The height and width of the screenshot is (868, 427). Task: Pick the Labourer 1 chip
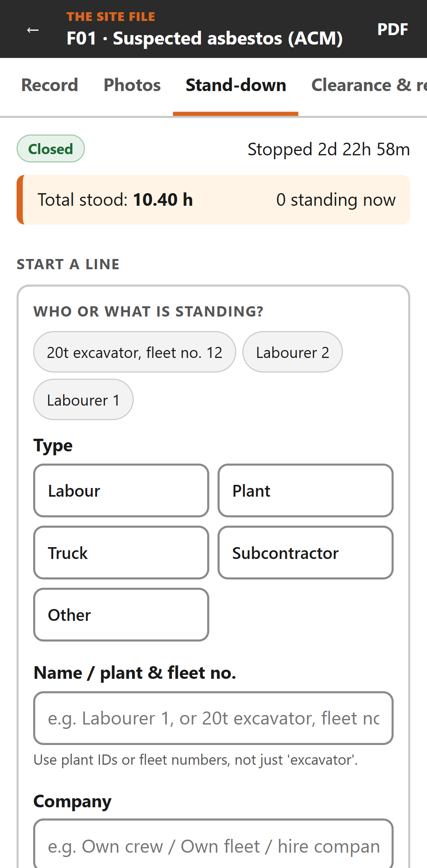pos(83,400)
